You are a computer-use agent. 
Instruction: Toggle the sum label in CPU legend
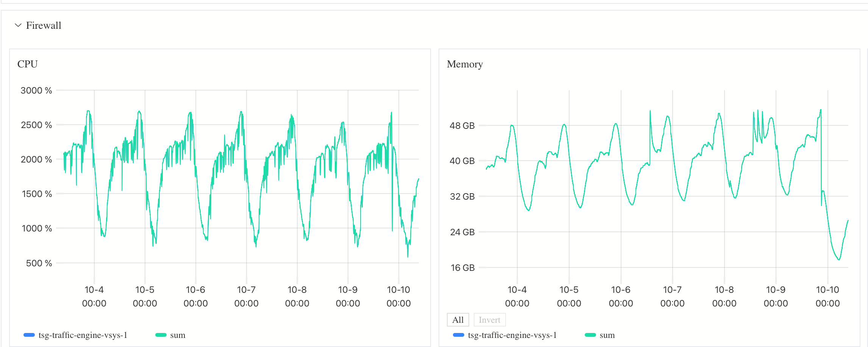pos(178,335)
